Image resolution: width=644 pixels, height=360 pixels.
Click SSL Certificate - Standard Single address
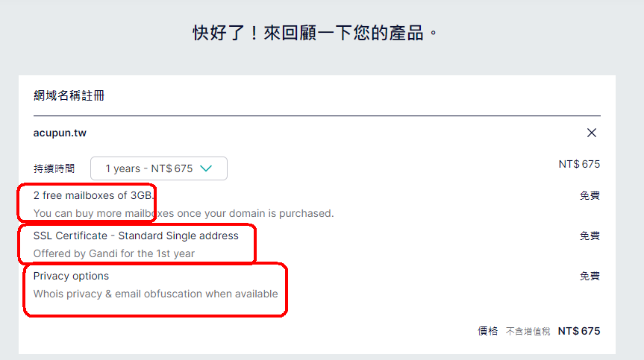coord(136,236)
